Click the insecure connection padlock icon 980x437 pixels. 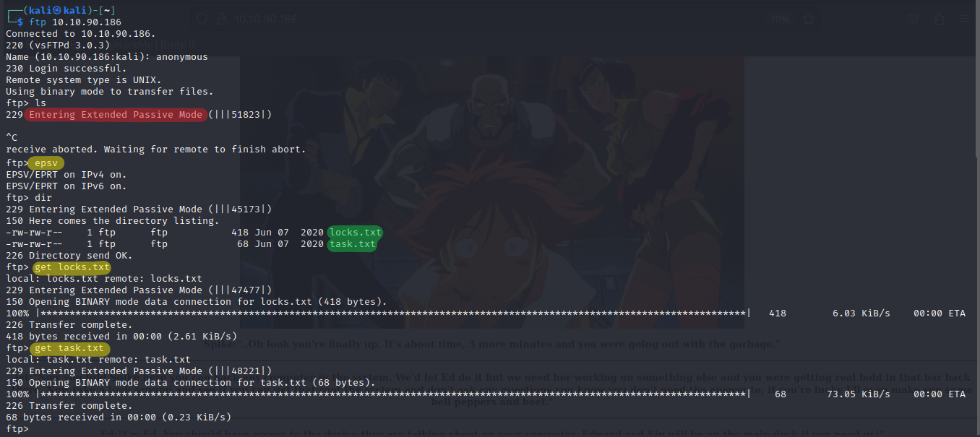pos(221,20)
